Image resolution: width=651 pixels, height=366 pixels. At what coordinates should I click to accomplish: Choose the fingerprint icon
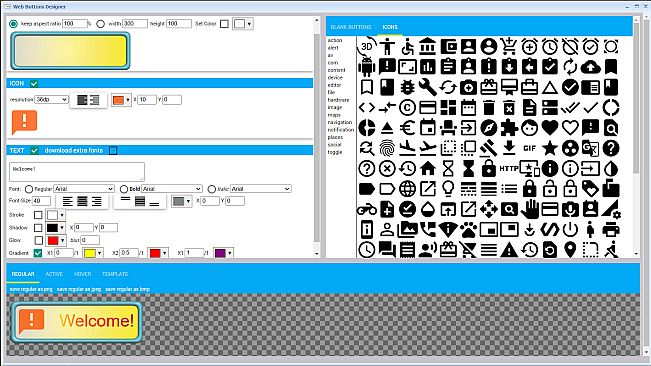coord(387,148)
